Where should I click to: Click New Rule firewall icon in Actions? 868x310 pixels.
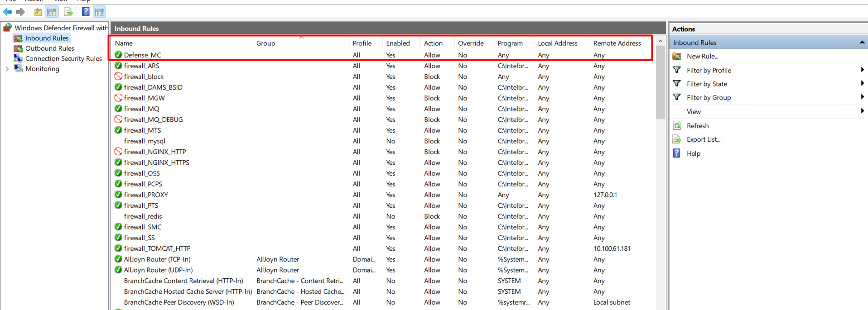pyautogui.click(x=677, y=56)
